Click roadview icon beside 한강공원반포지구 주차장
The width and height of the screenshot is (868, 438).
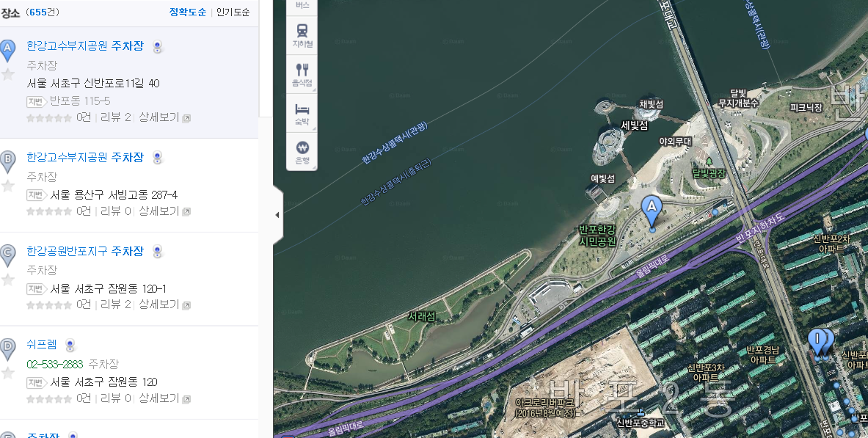point(157,252)
